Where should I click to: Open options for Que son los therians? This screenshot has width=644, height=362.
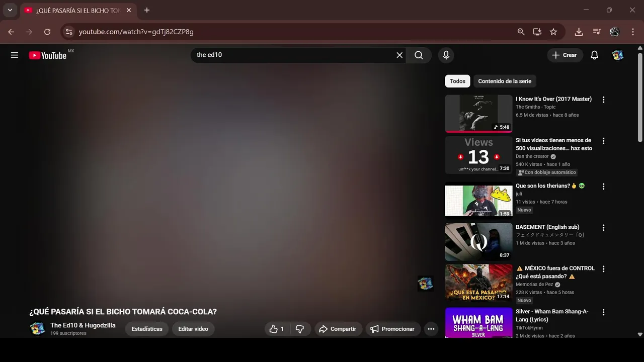(x=603, y=187)
